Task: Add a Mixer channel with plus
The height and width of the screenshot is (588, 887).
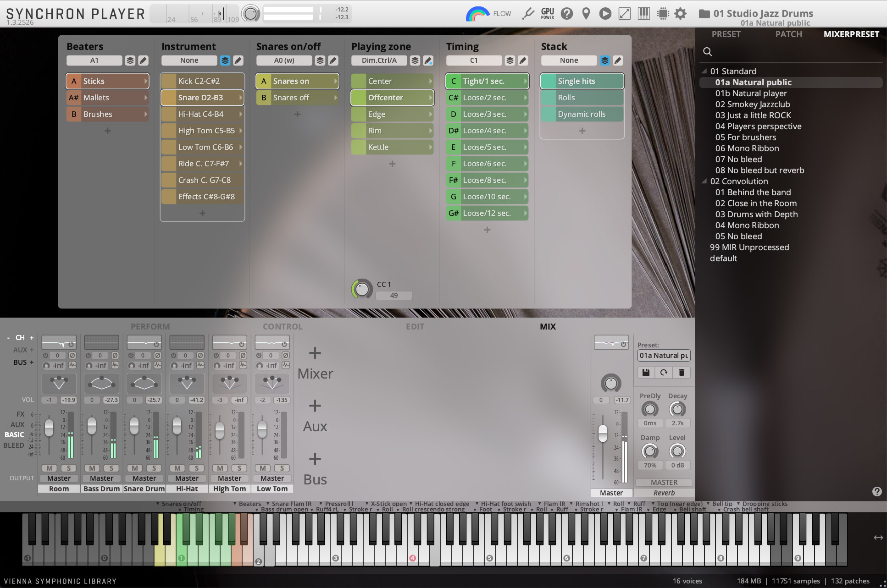Action: (315, 353)
